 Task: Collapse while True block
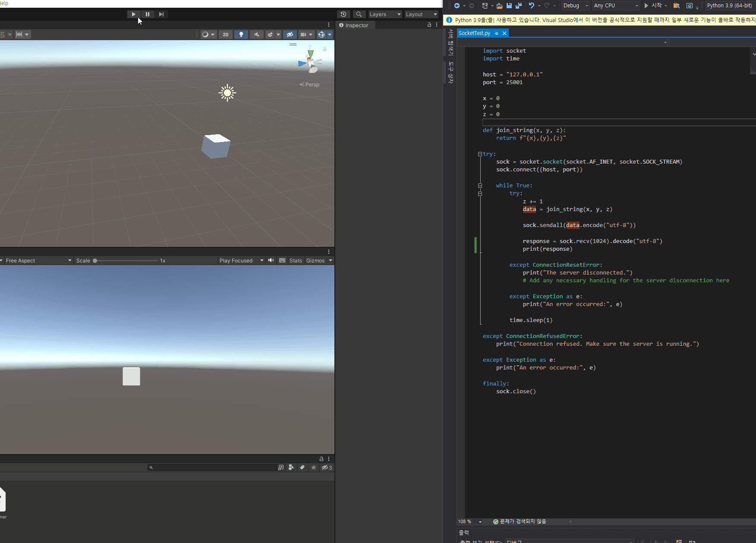point(480,186)
